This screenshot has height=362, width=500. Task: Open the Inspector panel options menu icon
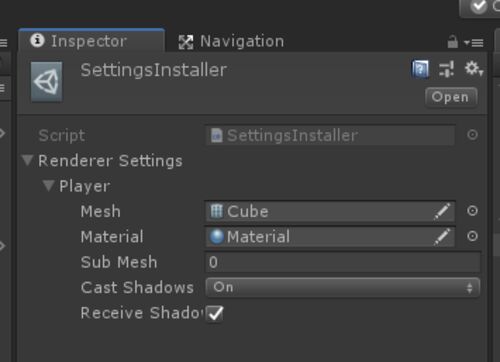click(474, 43)
